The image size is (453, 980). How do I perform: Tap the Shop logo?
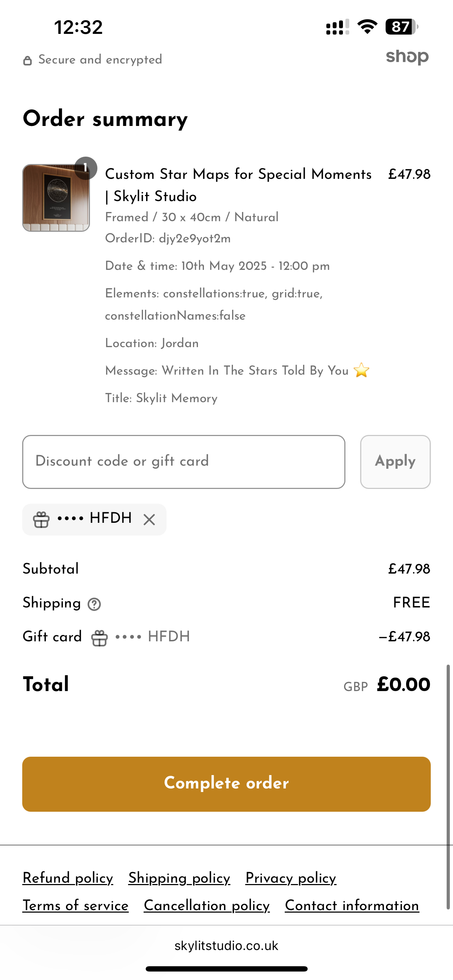(407, 57)
